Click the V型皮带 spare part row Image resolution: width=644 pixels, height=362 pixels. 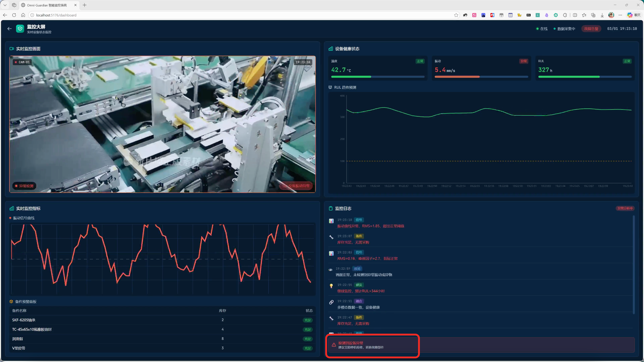point(163,348)
